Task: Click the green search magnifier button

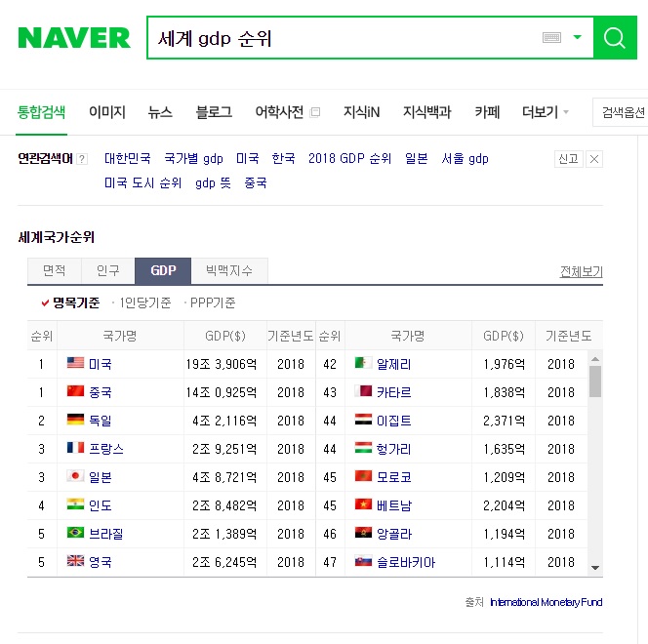Action: pyautogui.click(x=614, y=38)
